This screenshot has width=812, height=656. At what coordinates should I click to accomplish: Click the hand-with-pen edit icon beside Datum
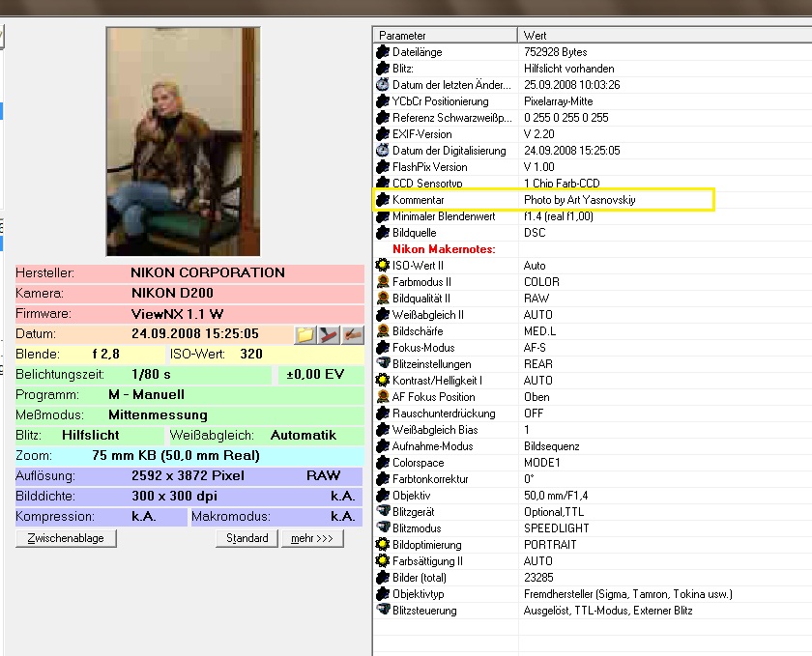[x=352, y=334]
